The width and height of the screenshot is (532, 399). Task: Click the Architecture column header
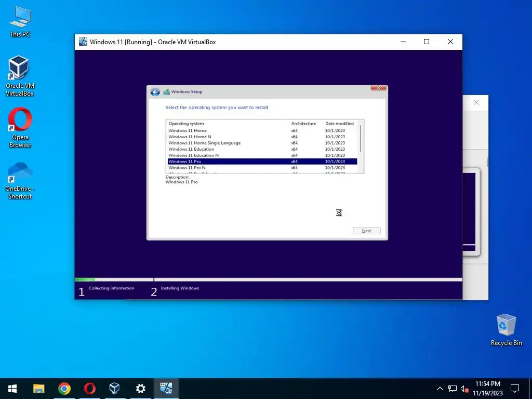[303, 124]
